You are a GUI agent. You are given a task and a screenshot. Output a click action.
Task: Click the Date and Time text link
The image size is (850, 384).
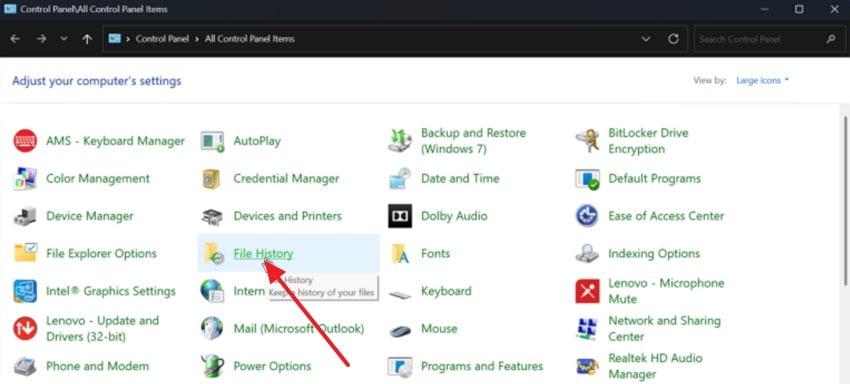click(x=460, y=178)
